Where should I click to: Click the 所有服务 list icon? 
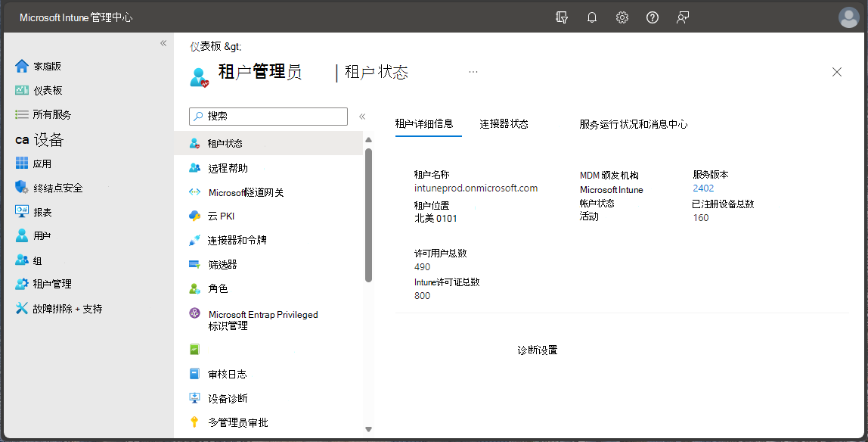[22, 114]
